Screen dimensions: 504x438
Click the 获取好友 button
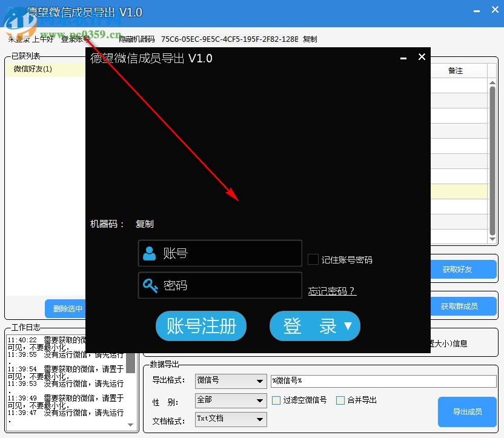pyautogui.click(x=464, y=270)
